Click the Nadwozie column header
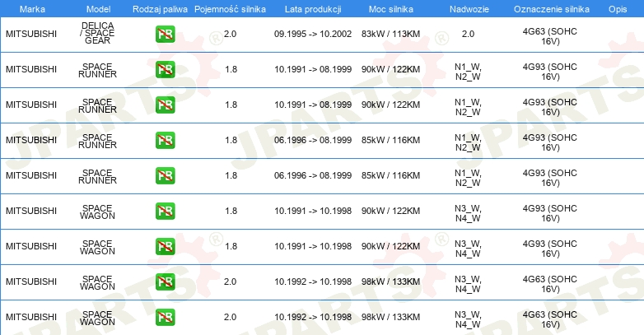This screenshot has width=644, height=335. (469, 9)
